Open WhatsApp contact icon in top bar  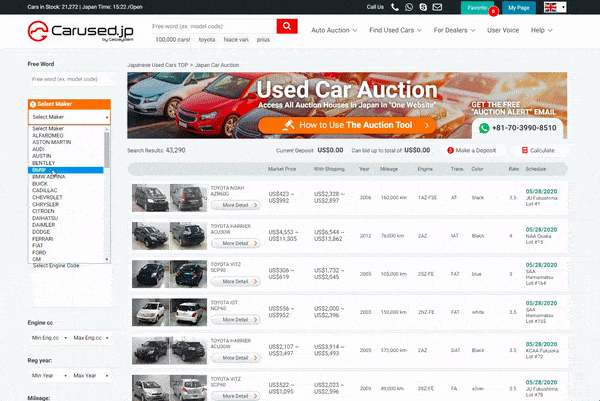tap(409, 7)
